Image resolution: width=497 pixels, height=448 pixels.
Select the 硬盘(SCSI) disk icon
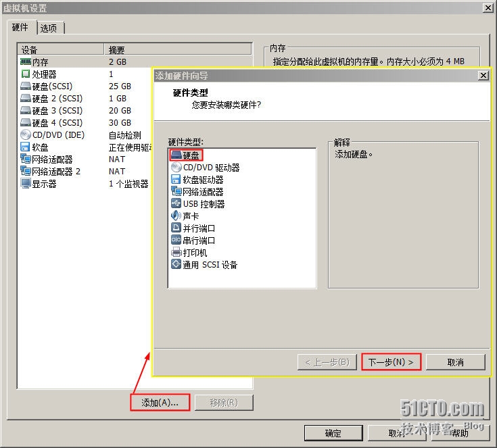(x=26, y=86)
